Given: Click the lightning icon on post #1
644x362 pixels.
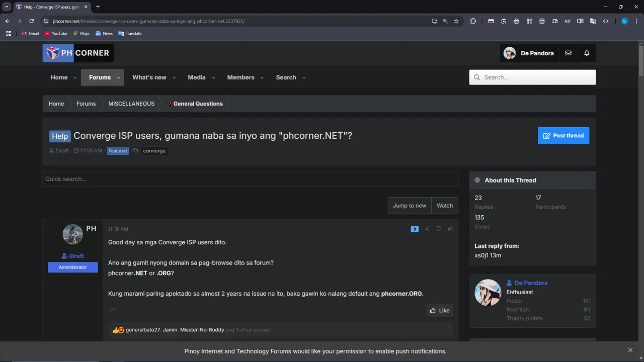Looking at the screenshot, I should pos(415,229).
